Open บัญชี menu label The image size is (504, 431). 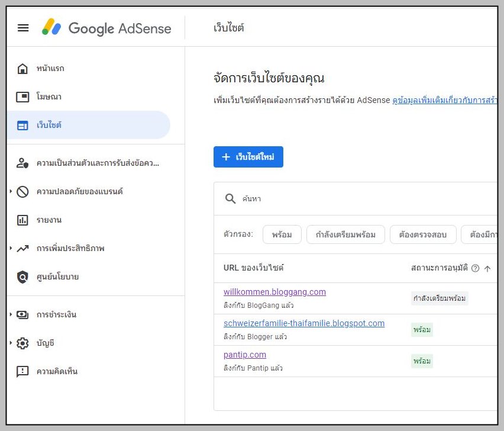(x=46, y=343)
